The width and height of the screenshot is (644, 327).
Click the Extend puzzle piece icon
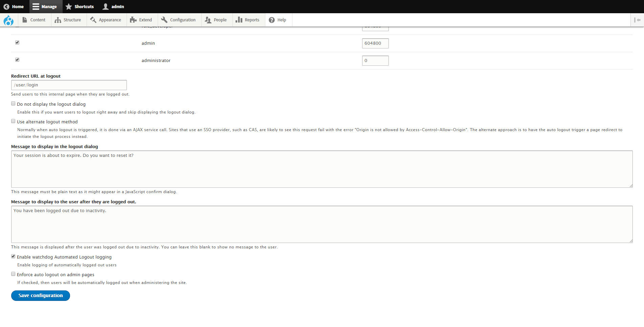click(x=133, y=20)
